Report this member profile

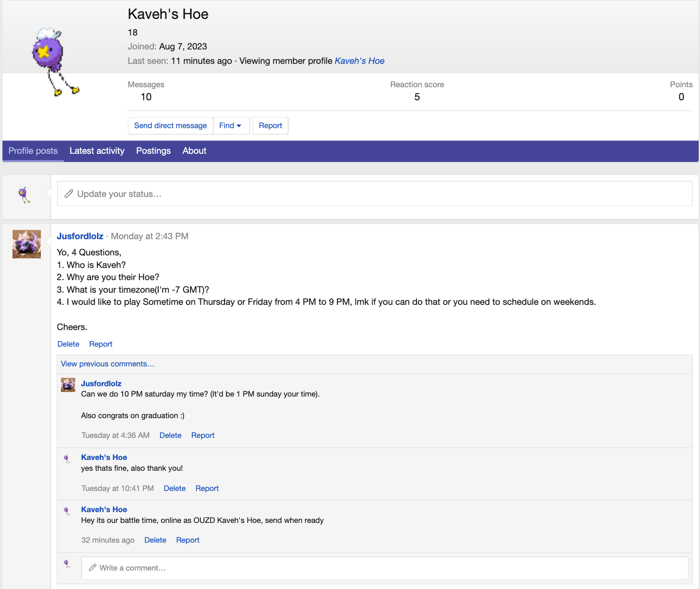pos(270,126)
